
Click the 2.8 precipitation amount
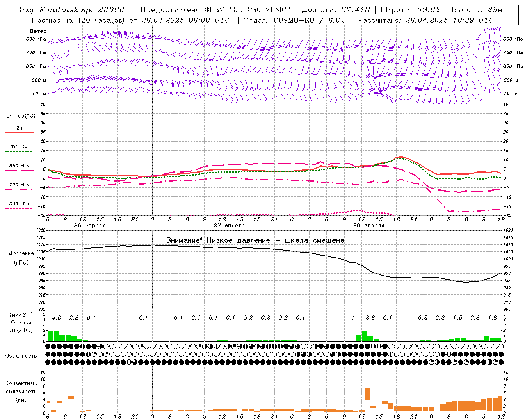[370, 317]
